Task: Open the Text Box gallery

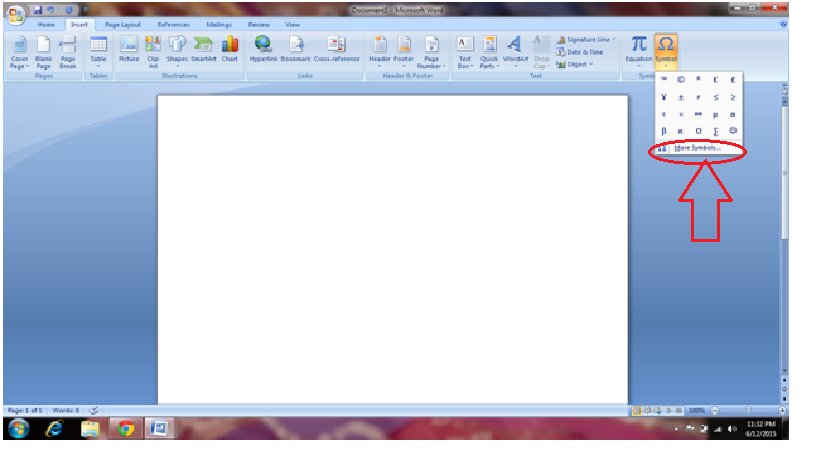Action: pos(465,52)
